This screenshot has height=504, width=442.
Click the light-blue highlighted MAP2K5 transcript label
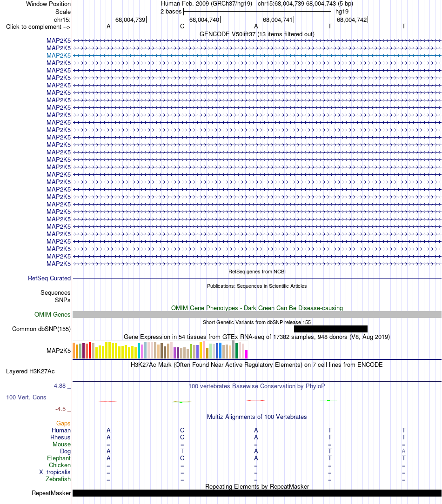click(58, 56)
